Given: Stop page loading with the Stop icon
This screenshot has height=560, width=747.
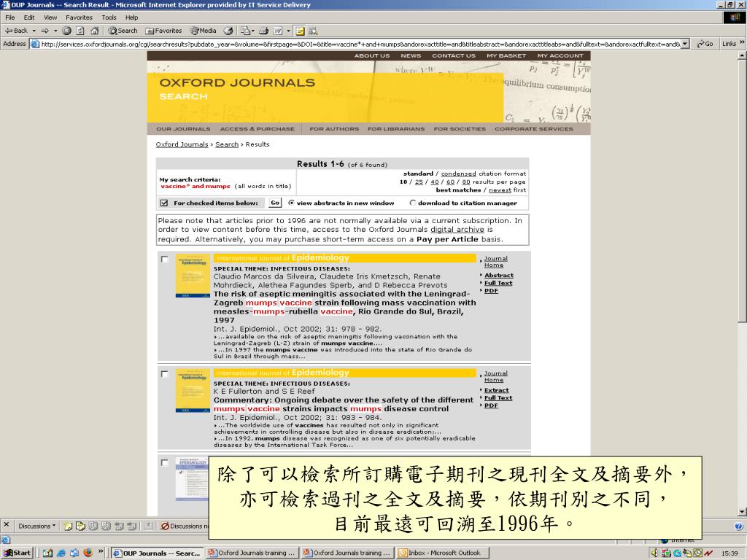Looking at the screenshot, I should pos(66,31).
